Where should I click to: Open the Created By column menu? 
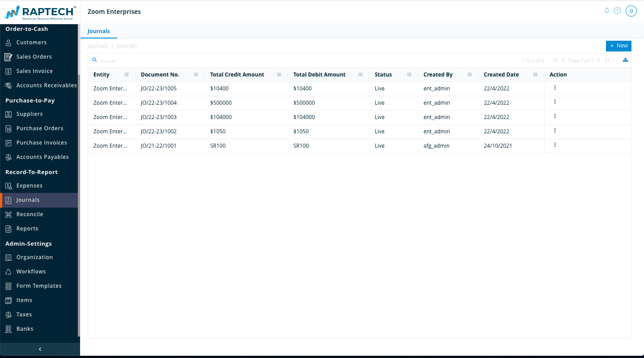click(x=470, y=75)
